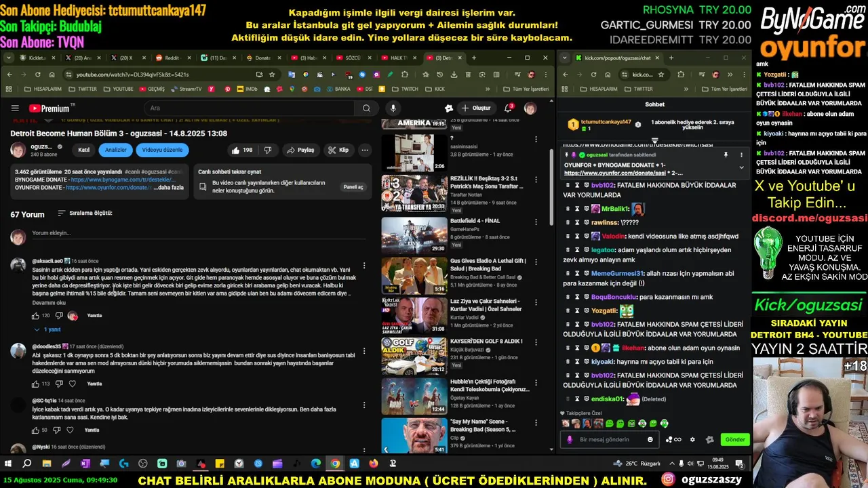Viewport: 868px width, 488px height.
Task: Click the Klip clip button
Action: [338, 150]
